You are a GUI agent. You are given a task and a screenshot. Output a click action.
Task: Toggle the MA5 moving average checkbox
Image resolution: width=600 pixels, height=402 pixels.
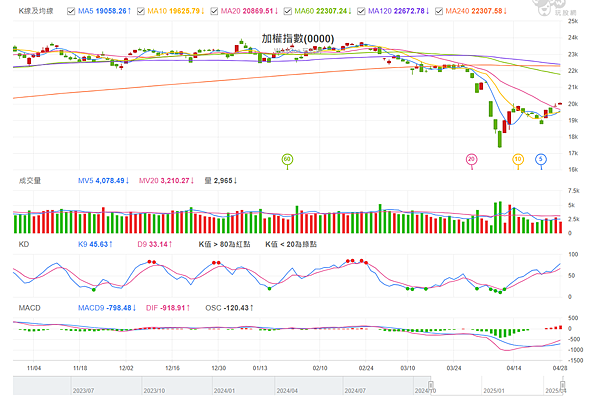pos(71,11)
